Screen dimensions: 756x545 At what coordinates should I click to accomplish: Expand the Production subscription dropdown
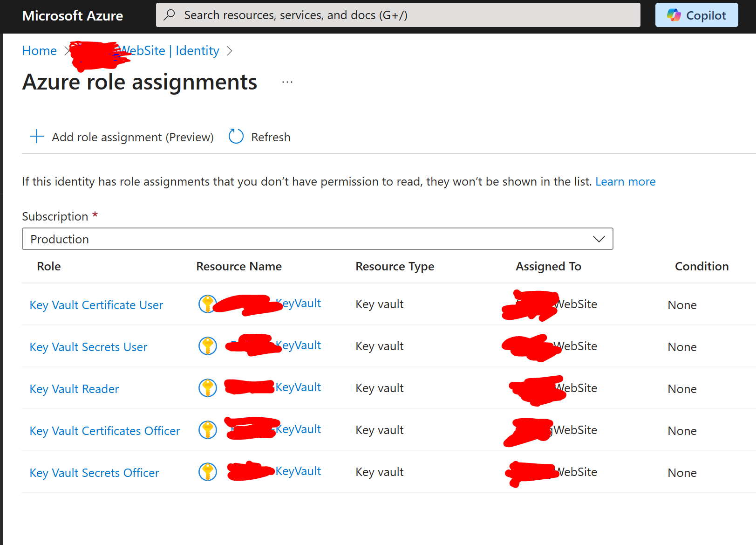[x=318, y=239]
